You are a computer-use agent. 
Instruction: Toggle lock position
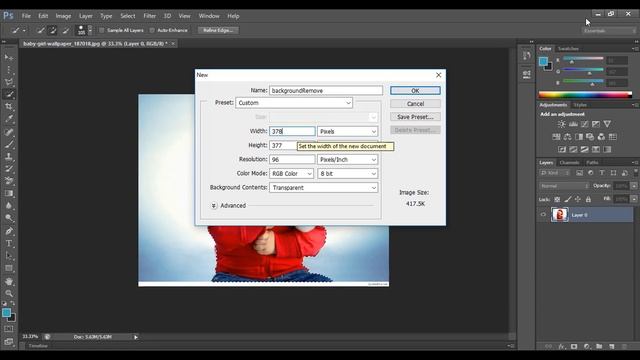(578, 199)
